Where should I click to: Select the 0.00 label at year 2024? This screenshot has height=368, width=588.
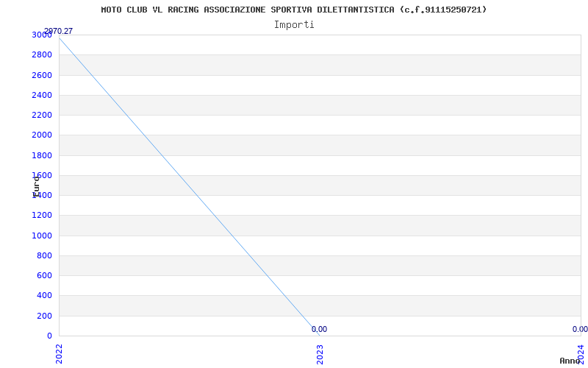[580, 329]
